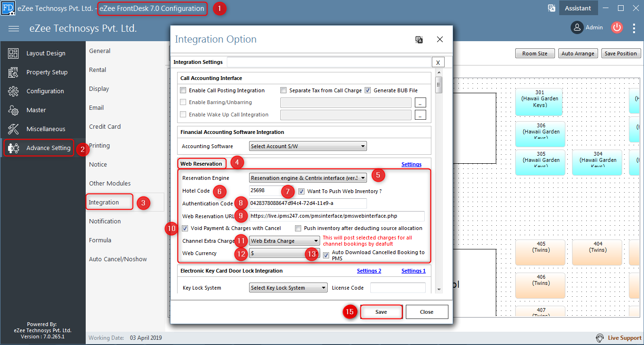Click the Auto Arrange button
This screenshot has width=644, height=345.
tap(578, 53)
